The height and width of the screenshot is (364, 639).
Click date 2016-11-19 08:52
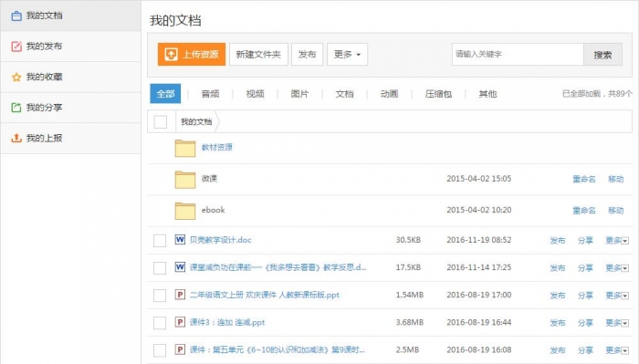click(479, 240)
